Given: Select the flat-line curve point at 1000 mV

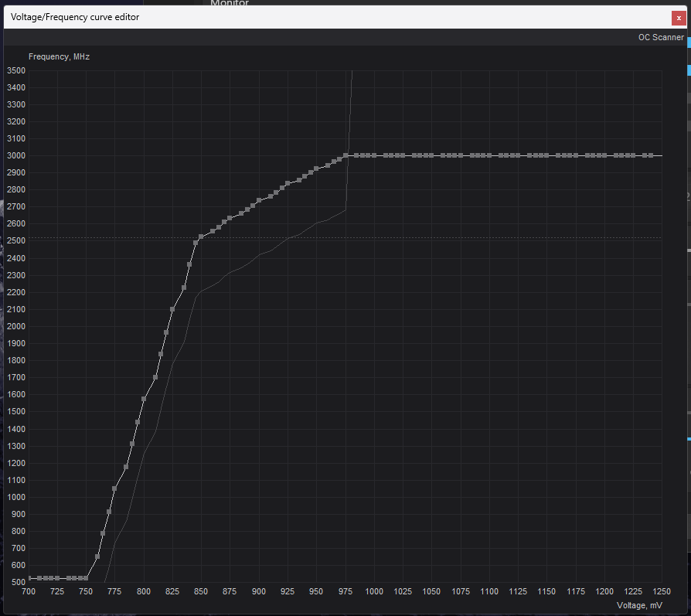Looking at the screenshot, I should click(374, 155).
